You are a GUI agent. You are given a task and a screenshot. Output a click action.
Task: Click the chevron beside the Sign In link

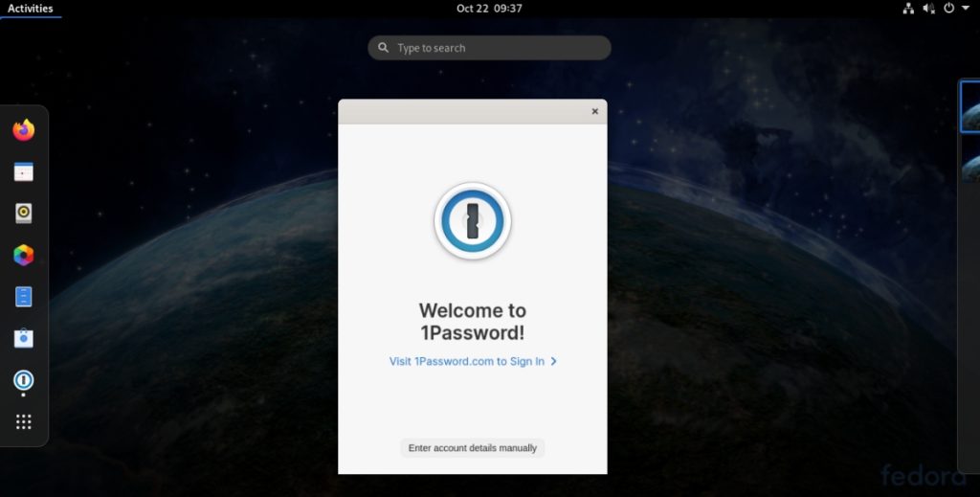click(x=553, y=361)
